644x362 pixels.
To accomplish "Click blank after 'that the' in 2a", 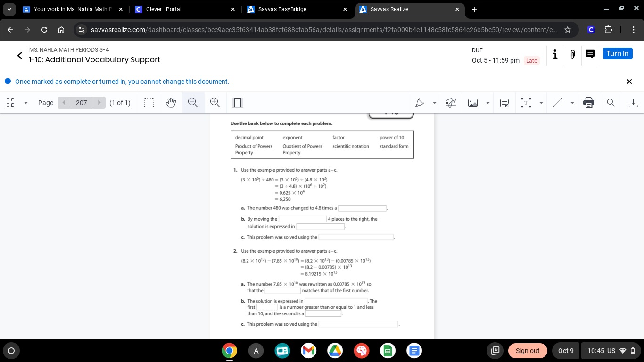I will pos(282,290).
